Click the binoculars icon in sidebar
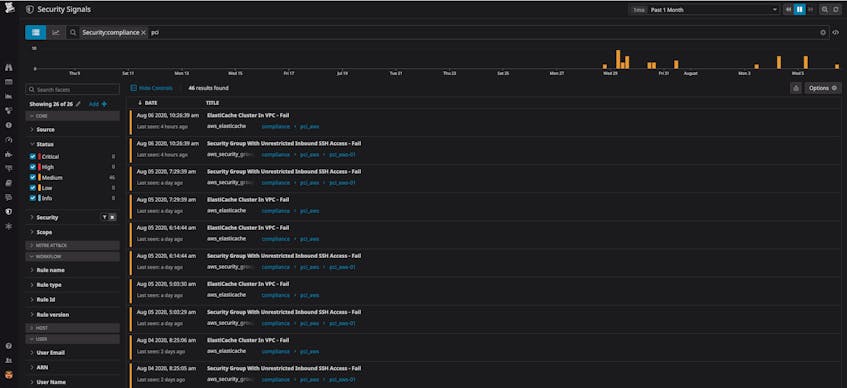This screenshot has width=847, height=388. tap(9, 68)
